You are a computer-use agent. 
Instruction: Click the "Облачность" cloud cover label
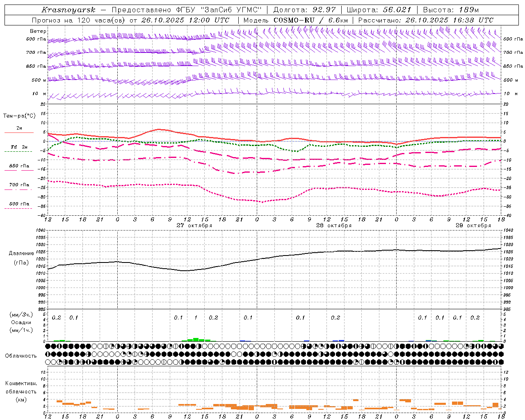(x=21, y=356)
